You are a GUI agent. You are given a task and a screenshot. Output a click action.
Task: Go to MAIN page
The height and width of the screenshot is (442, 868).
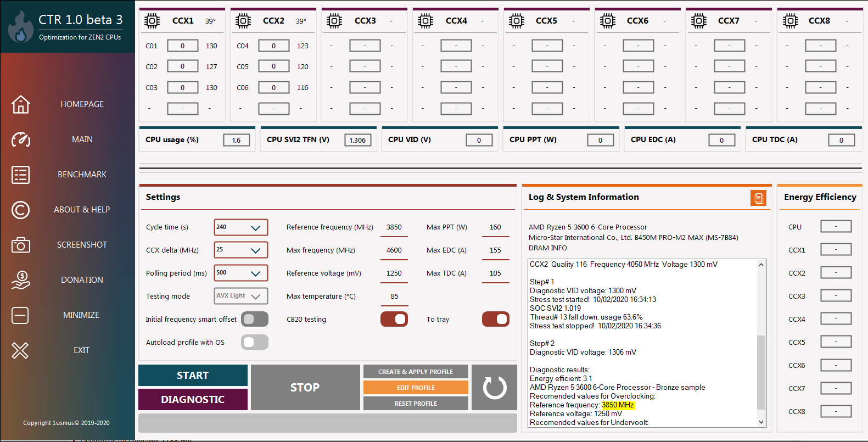click(x=82, y=139)
